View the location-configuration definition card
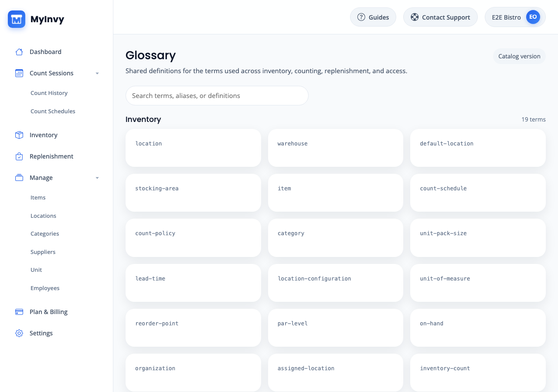Viewport: 558px width, 392px height. click(336, 283)
